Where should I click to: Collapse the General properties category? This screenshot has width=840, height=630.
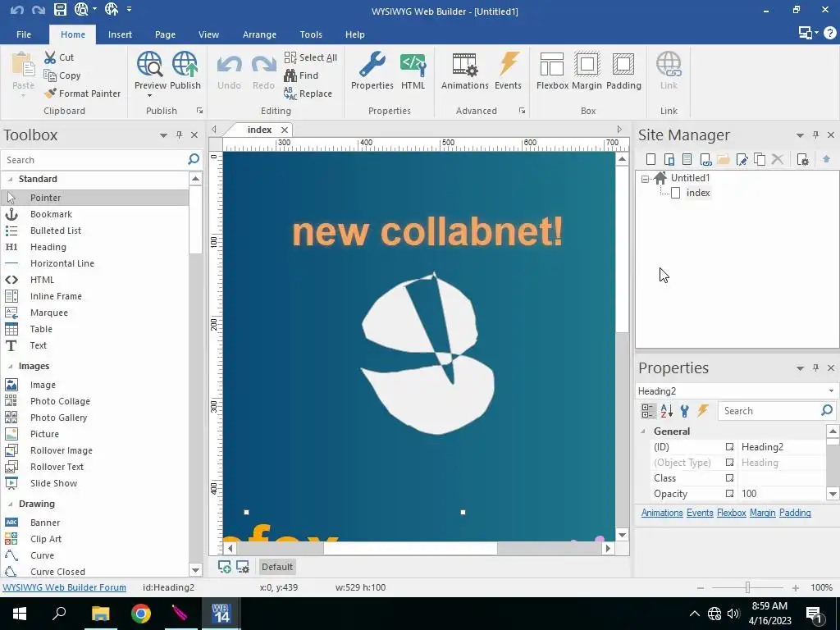pos(643,431)
